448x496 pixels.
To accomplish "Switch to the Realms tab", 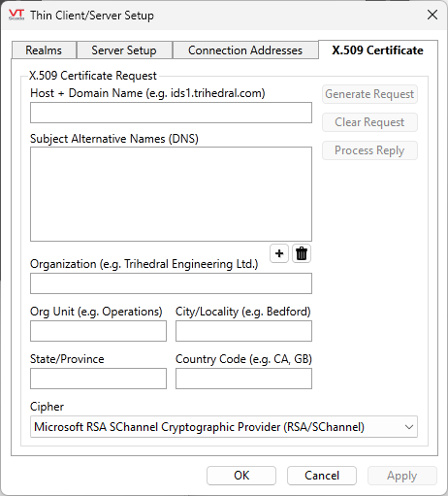I will pyautogui.click(x=44, y=50).
